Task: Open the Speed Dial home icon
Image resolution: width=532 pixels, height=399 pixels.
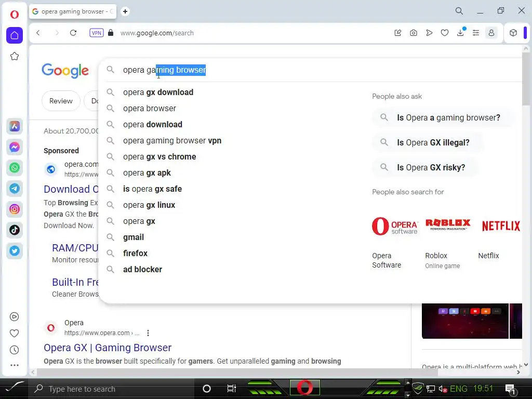Action: pos(14,35)
